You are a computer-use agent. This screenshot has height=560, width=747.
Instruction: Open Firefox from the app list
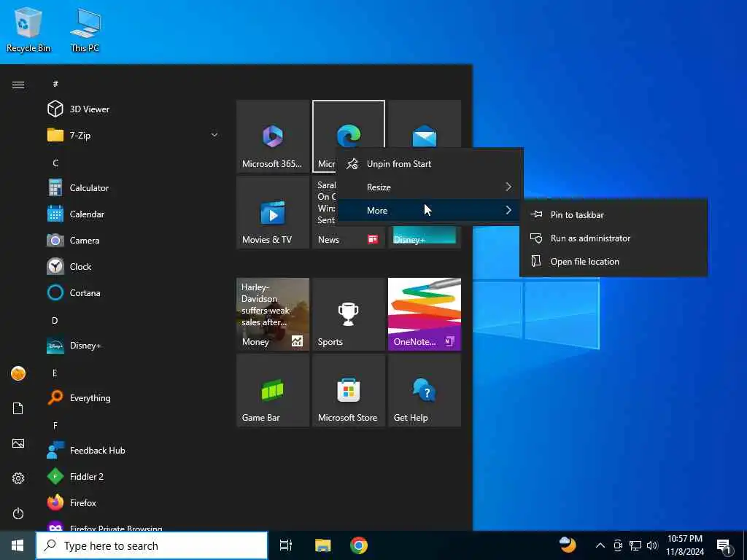click(133, 502)
